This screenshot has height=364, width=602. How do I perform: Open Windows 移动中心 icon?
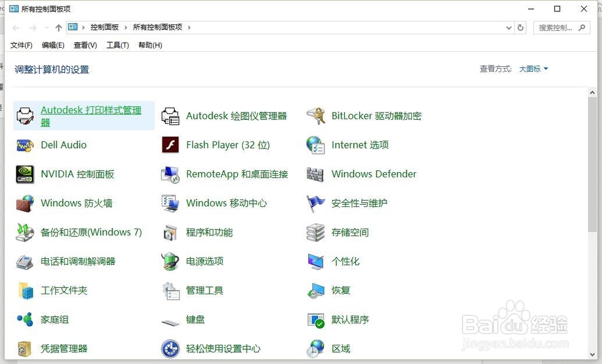pyautogui.click(x=170, y=203)
